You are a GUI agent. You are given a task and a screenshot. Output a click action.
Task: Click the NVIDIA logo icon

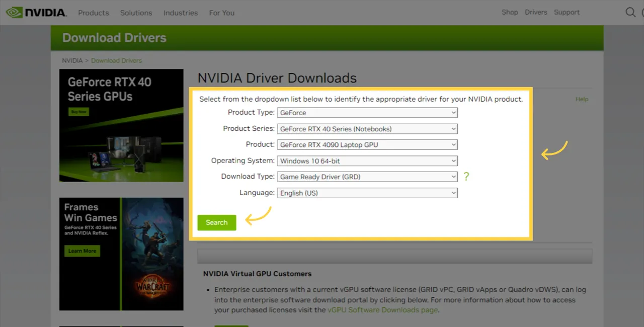pyautogui.click(x=15, y=12)
